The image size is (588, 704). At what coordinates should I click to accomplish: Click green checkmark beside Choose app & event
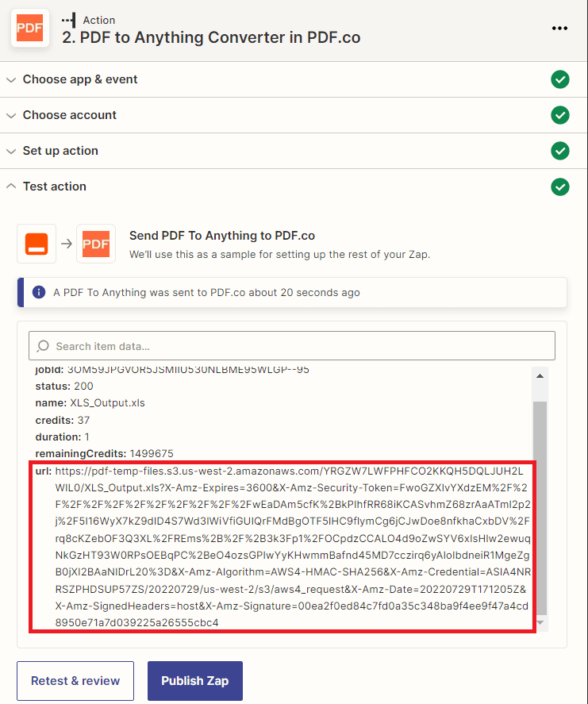tap(560, 79)
